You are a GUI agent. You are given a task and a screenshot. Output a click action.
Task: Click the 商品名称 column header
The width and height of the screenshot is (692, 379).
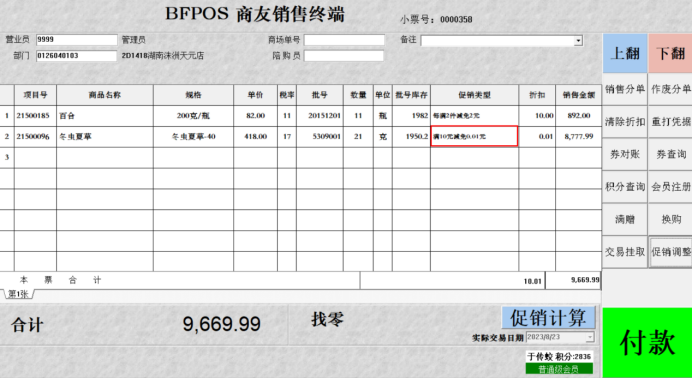coord(105,95)
